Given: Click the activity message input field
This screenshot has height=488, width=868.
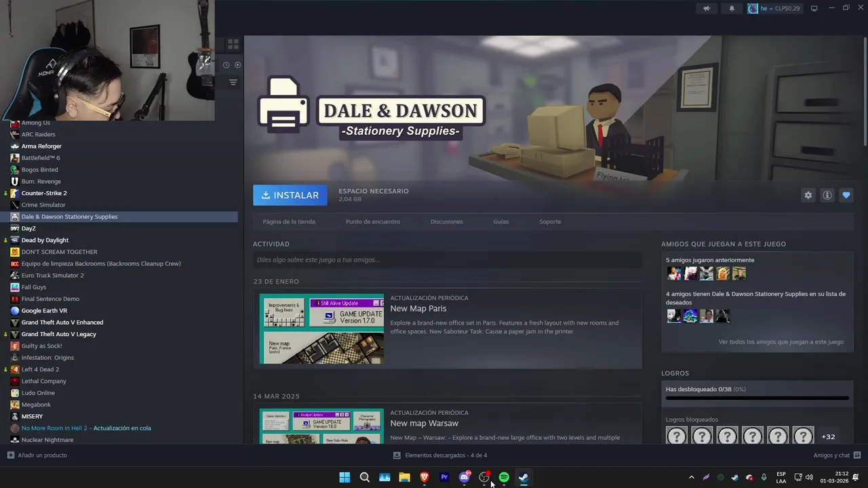Looking at the screenshot, I should pos(448,260).
